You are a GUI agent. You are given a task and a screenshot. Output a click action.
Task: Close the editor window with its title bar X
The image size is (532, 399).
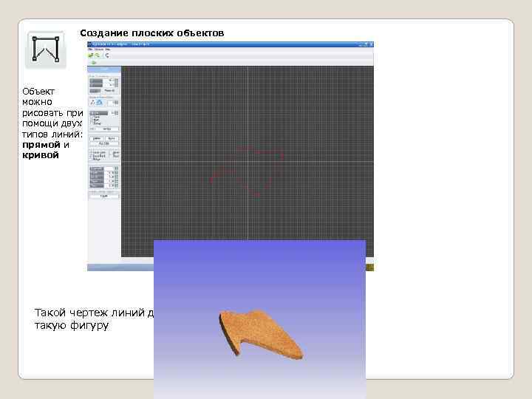tap(371, 44)
